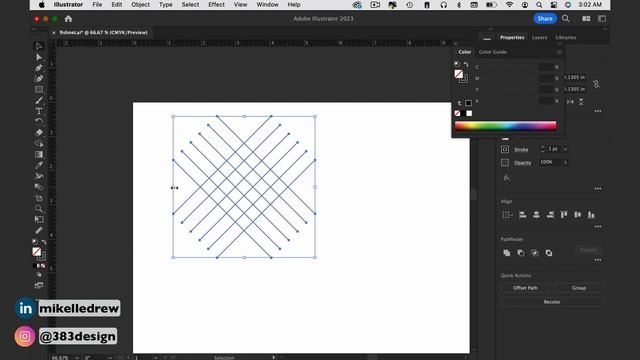640x360 pixels.
Task: Swap fill and stroke in Color panel
Action: pos(466,64)
